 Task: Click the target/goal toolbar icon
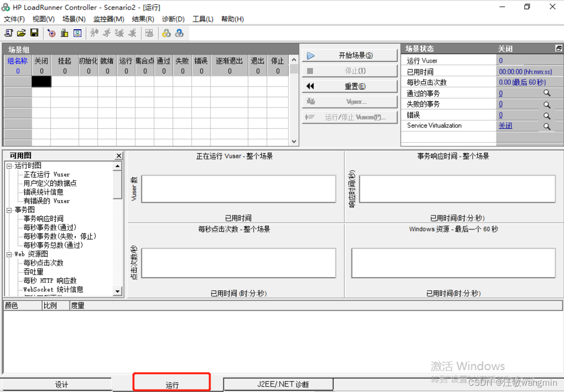point(52,33)
